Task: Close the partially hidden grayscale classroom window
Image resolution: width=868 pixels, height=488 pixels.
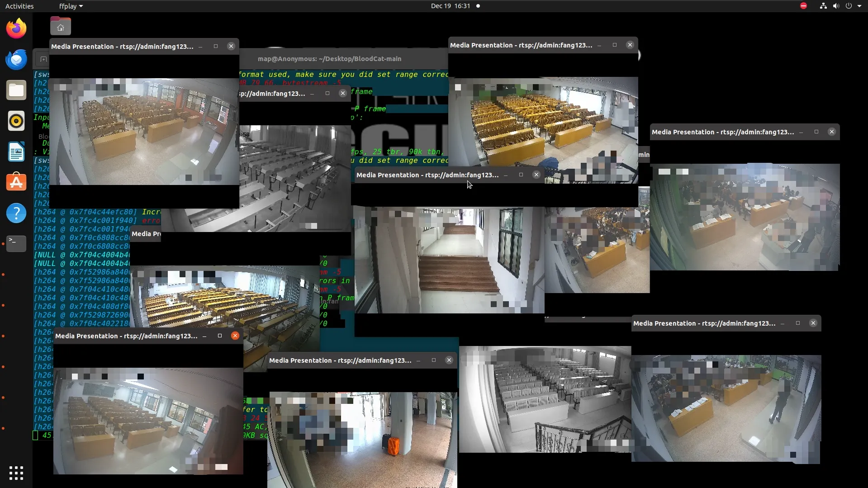Action: pyautogui.click(x=343, y=93)
